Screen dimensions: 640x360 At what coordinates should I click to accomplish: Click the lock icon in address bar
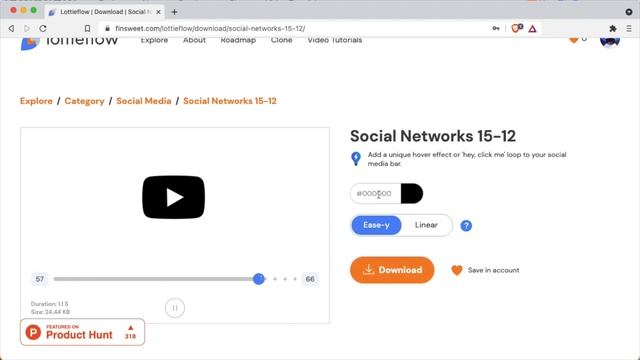pos(107,29)
